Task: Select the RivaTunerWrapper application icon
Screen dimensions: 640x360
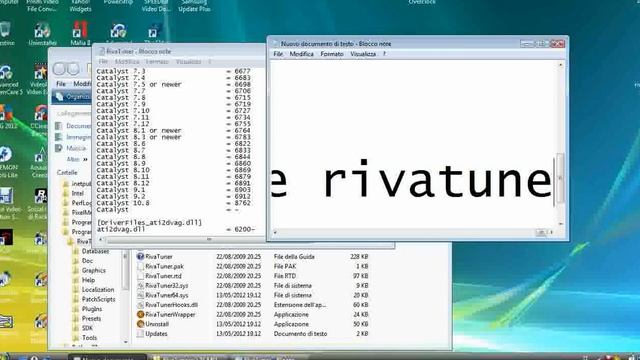Action: click(140, 314)
